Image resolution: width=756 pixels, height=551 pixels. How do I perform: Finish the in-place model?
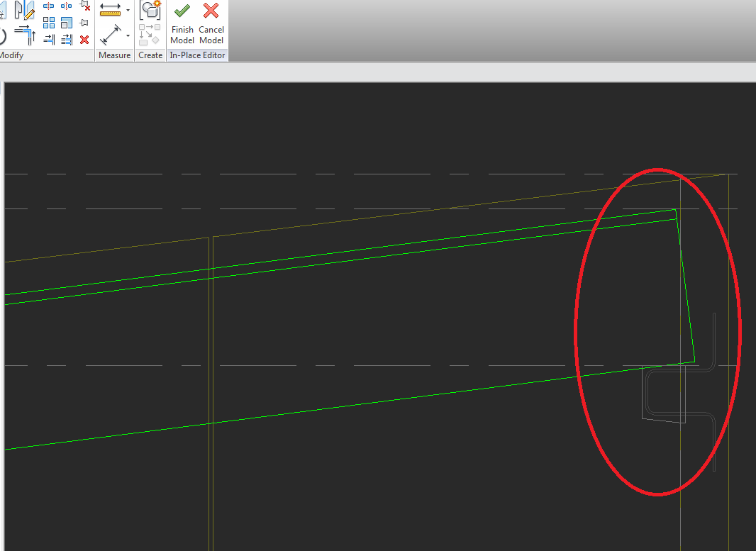point(182,23)
